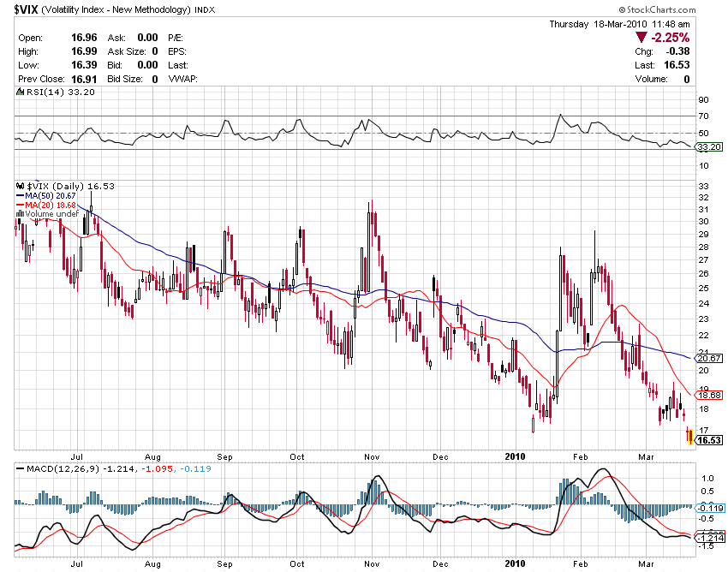
Task: Click the -2.25% change percentage
Action: [x=670, y=38]
